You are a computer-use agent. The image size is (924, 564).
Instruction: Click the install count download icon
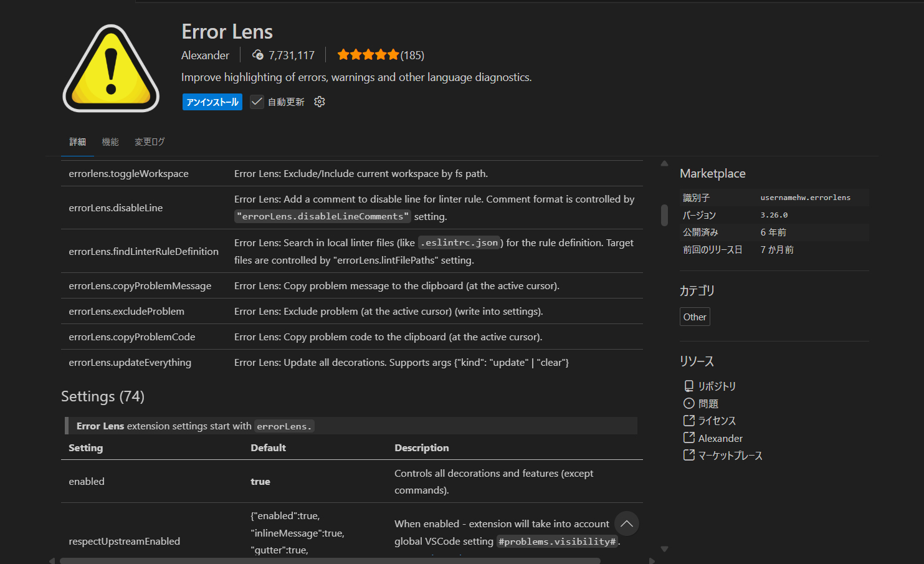(x=258, y=55)
